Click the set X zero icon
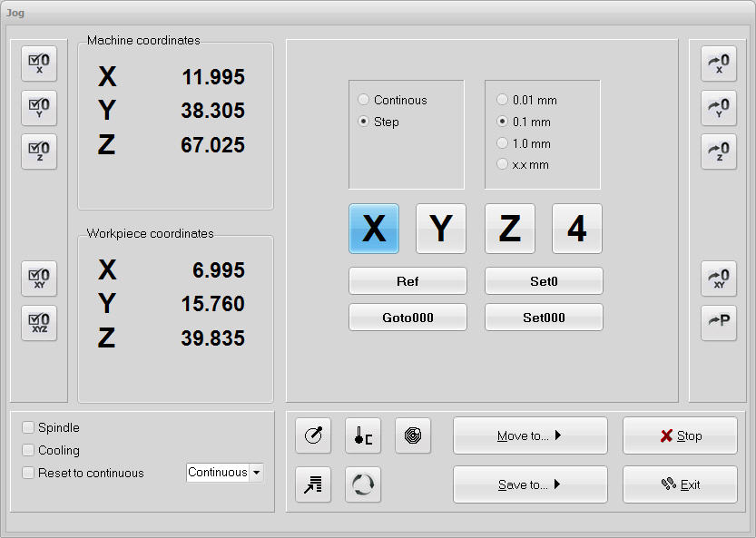756x538 pixels. click(39, 64)
